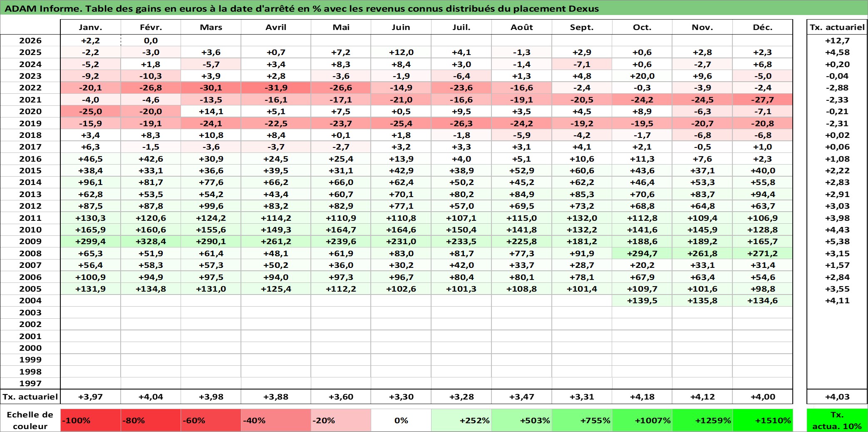Image resolution: width=868 pixels, height=432 pixels.
Task: Select the +5,38 actuarial rate for 2009
Action: (x=837, y=241)
